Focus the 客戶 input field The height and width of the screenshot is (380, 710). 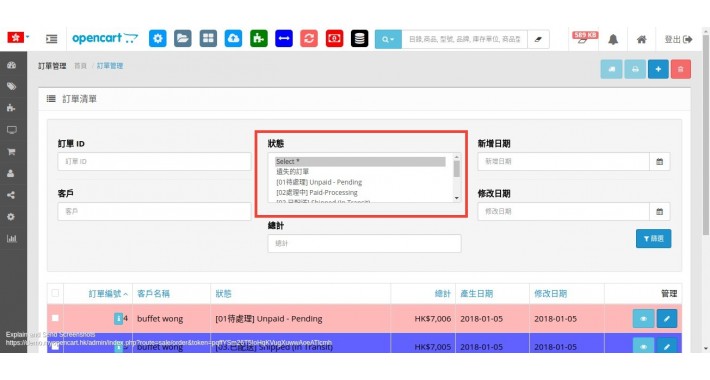pyautogui.click(x=154, y=212)
